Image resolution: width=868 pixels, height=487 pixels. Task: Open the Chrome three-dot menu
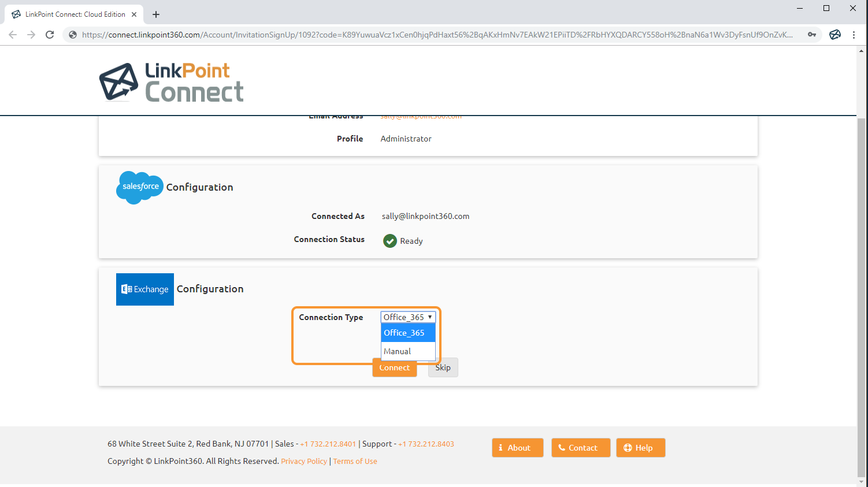coord(854,35)
